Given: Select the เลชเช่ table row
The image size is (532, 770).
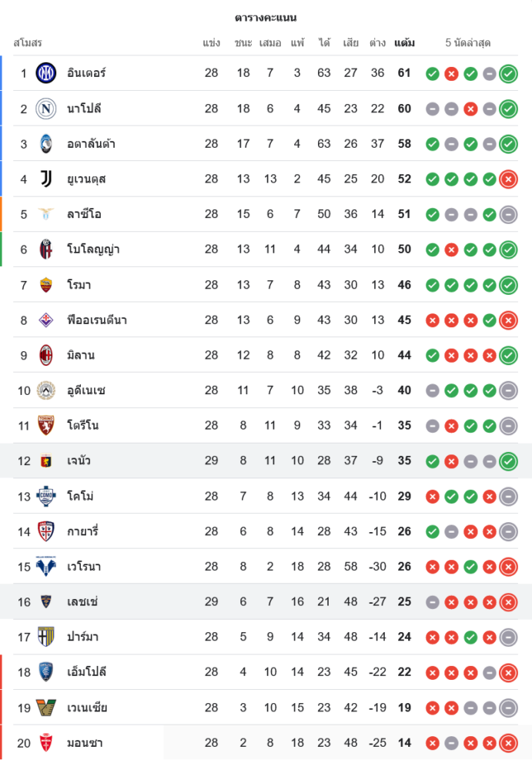Looking at the screenshot, I should (266, 601).
